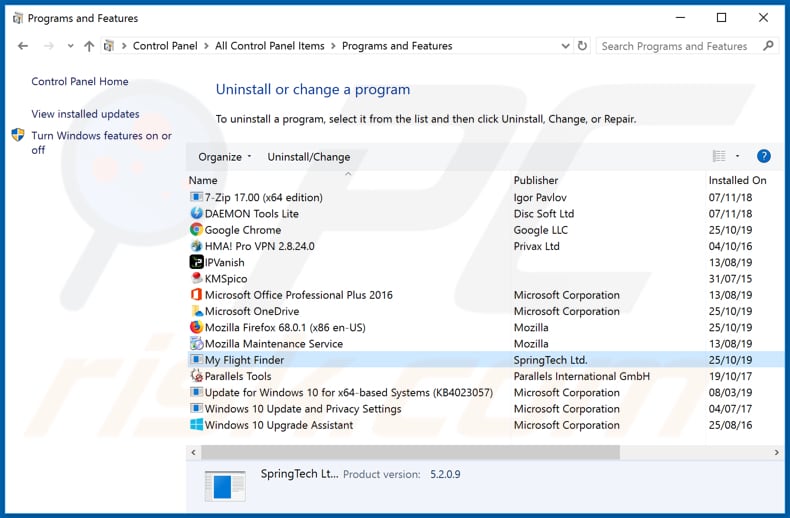
Task: Click the Microsoft OneDrive cloud icon
Action: coord(196,311)
